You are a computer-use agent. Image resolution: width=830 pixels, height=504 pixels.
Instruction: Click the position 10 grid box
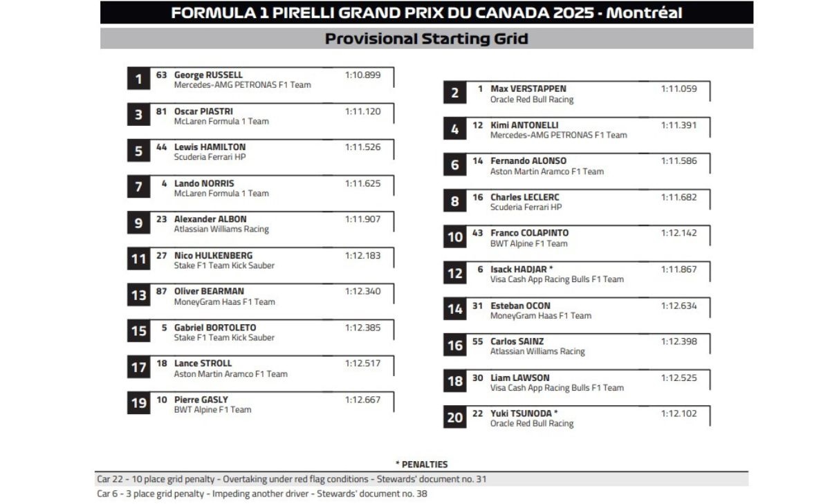454,237
